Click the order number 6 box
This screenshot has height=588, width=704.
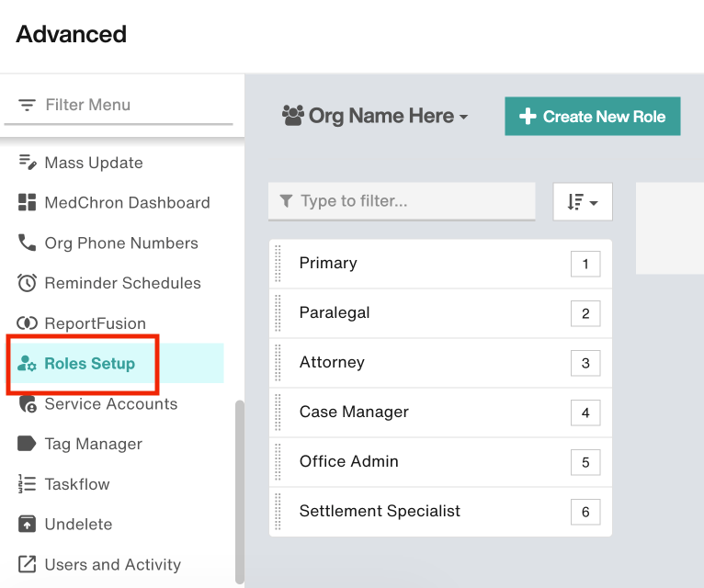(x=585, y=512)
